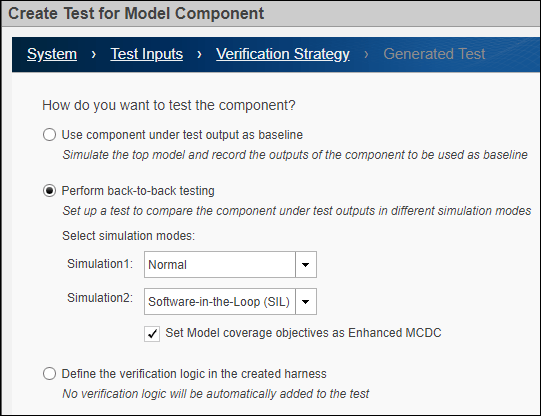The width and height of the screenshot is (541, 416).
Task: Click the chevron after System breadcrumb
Action: tap(94, 54)
